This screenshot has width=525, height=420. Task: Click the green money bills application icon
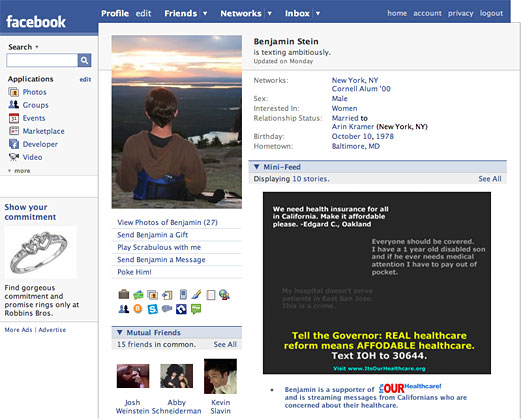(138, 295)
